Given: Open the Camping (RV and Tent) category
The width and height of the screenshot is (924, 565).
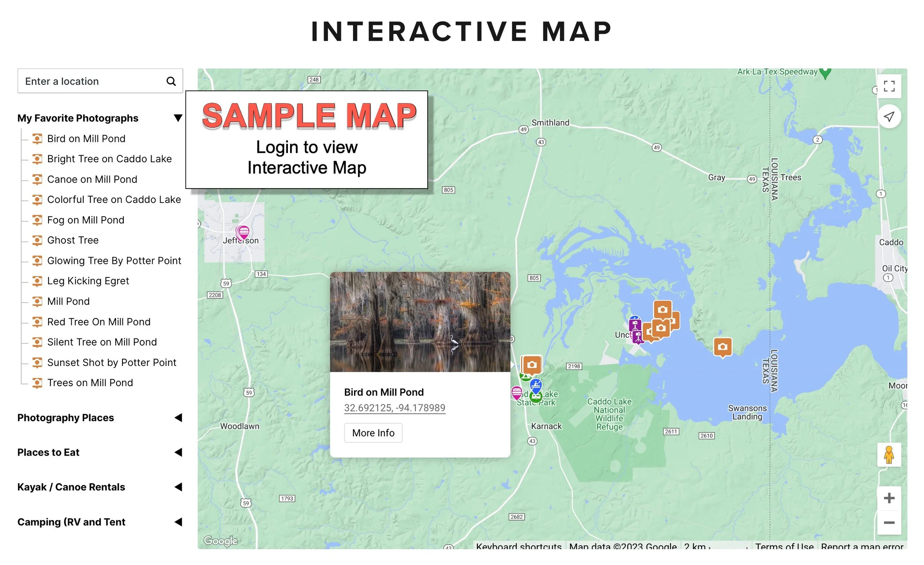Looking at the screenshot, I should click(x=179, y=521).
